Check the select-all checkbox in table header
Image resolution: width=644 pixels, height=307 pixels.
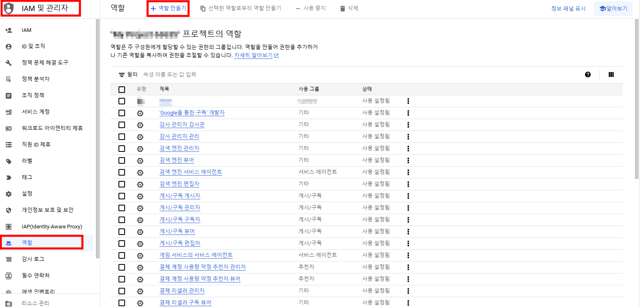pos(122,89)
